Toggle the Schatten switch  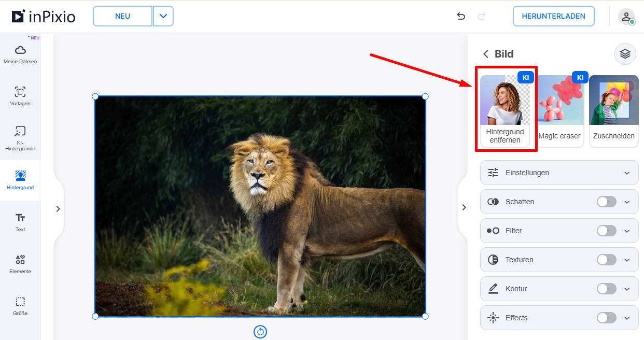607,202
